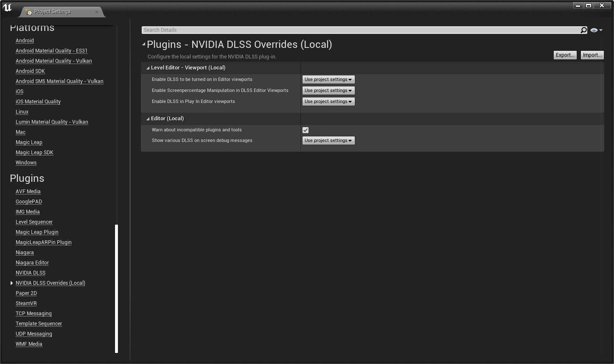This screenshot has height=364, width=614.
Task: Click the search magnifier icon in Search Details
Action: point(583,30)
